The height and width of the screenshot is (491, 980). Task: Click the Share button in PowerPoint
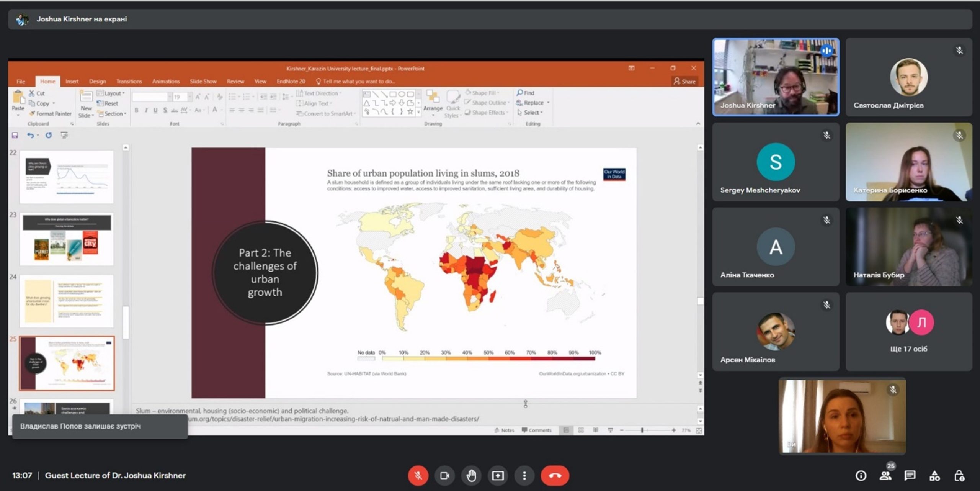(x=684, y=81)
